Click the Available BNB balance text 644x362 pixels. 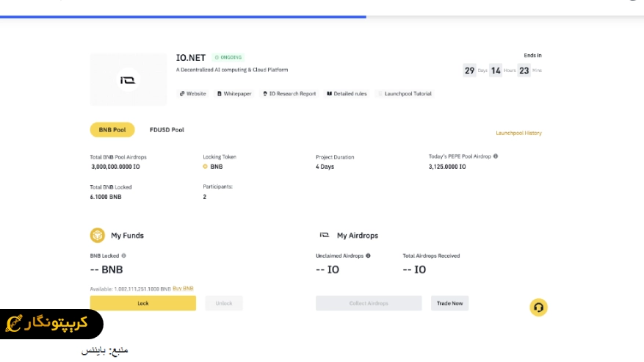pos(130,289)
